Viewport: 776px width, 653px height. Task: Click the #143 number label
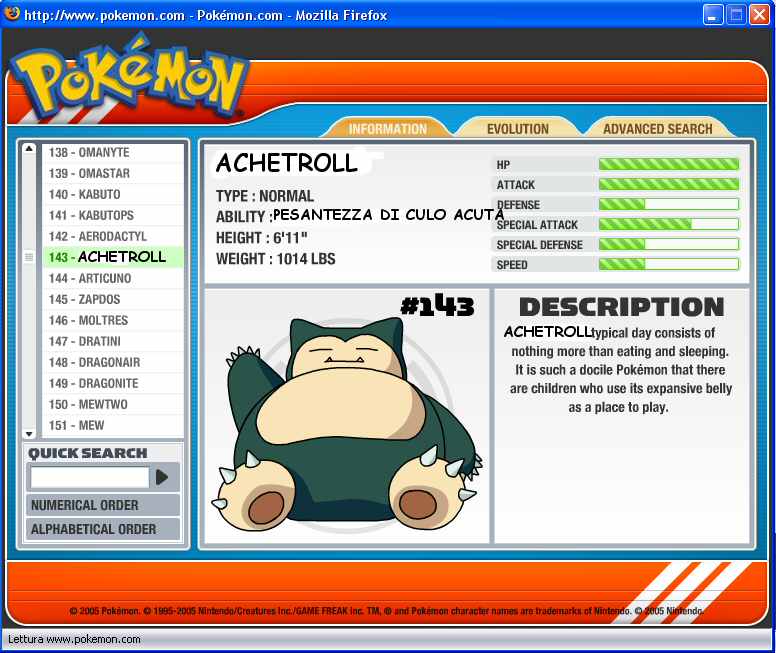pos(437,305)
